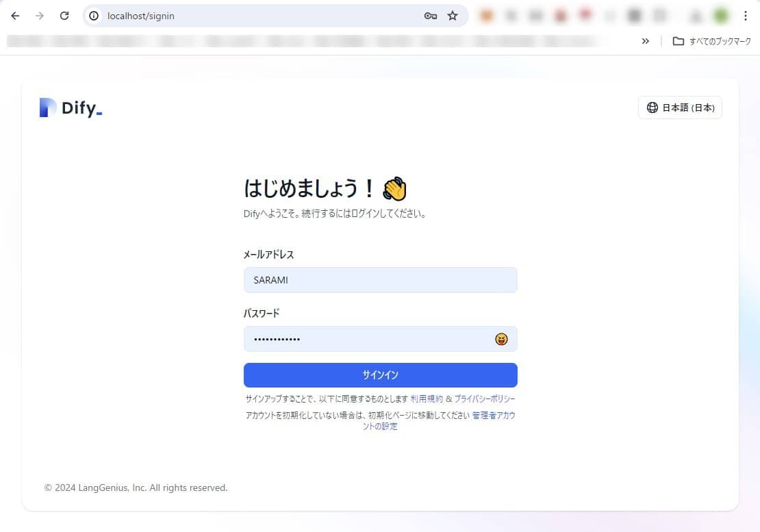This screenshot has height=532, width=760.
Task: Click the site information icon in the address bar
Action: (93, 15)
